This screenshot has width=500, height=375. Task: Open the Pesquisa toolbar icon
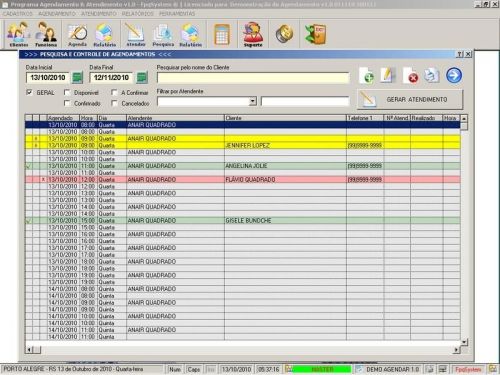(163, 34)
